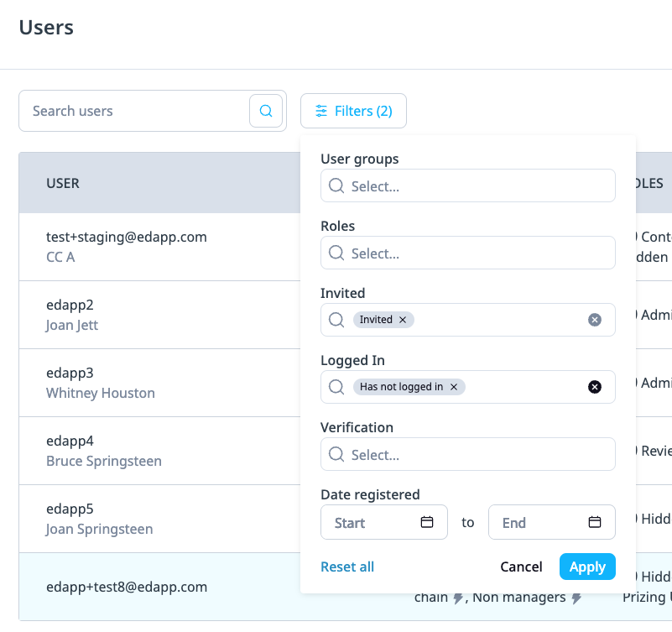The width and height of the screenshot is (672, 632).
Task: Open the Roles select dropdown
Action: click(467, 253)
